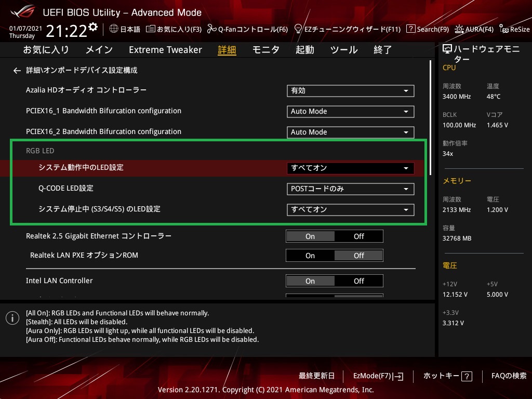
Task: Click the 最終更新日 button
Action: click(316, 376)
